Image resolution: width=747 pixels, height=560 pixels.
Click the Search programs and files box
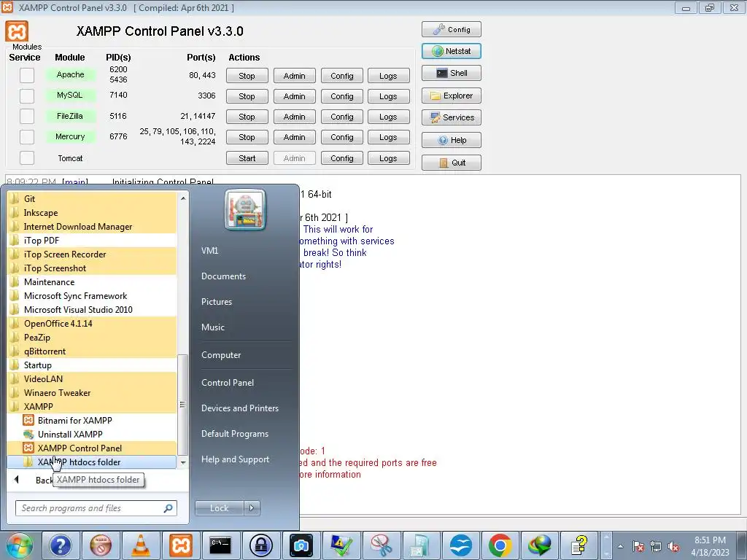[96, 508]
